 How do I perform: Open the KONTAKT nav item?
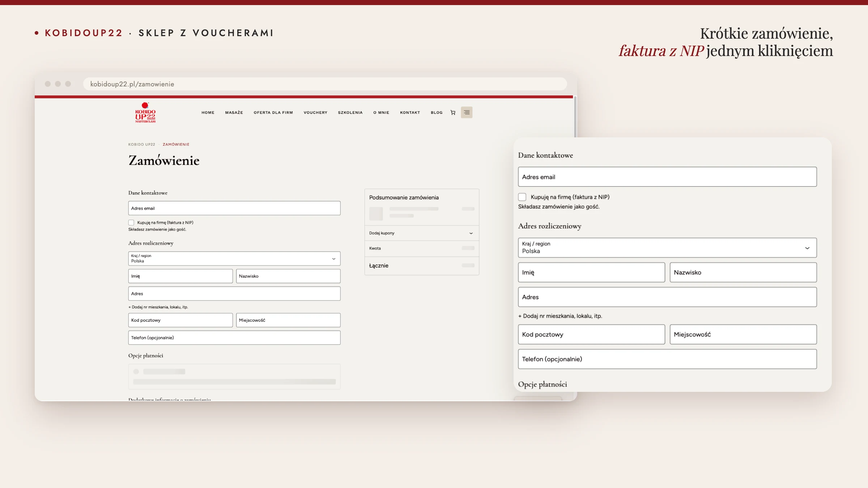coord(410,112)
